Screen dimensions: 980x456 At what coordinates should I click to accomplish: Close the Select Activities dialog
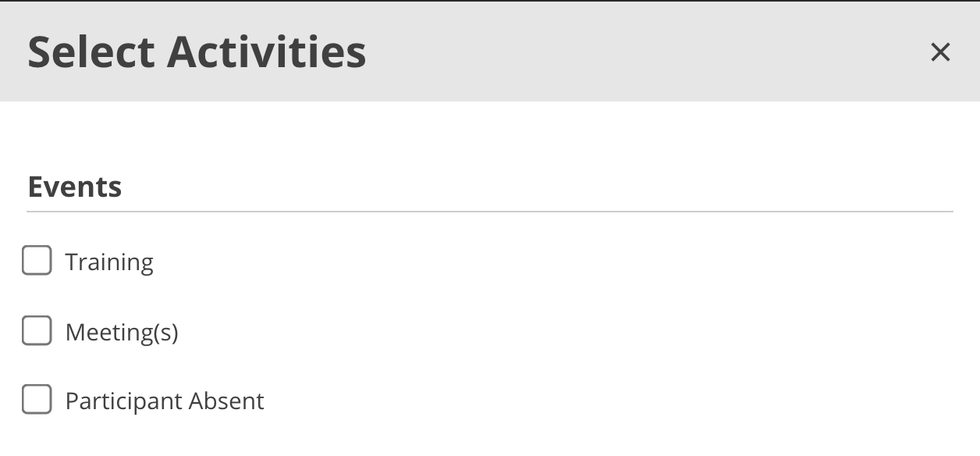coord(940,52)
